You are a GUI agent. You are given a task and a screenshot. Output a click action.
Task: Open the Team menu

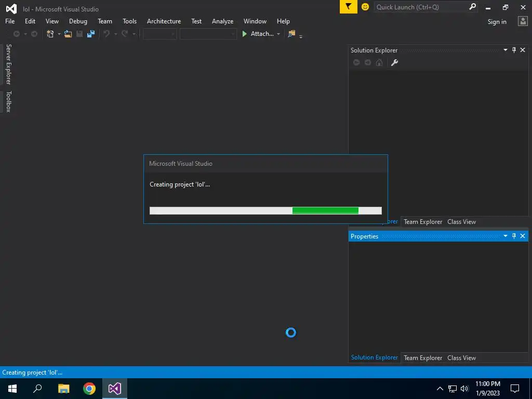[105, 21]
